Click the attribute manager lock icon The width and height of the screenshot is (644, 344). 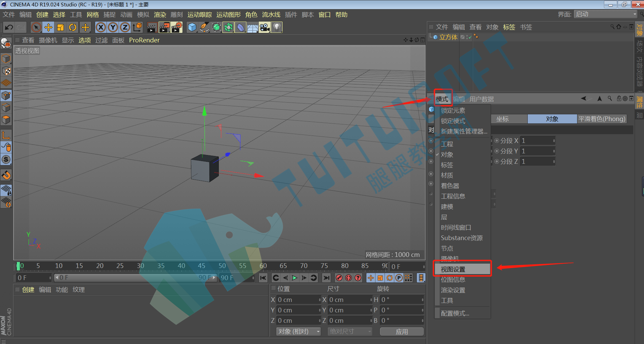[619, 99]
